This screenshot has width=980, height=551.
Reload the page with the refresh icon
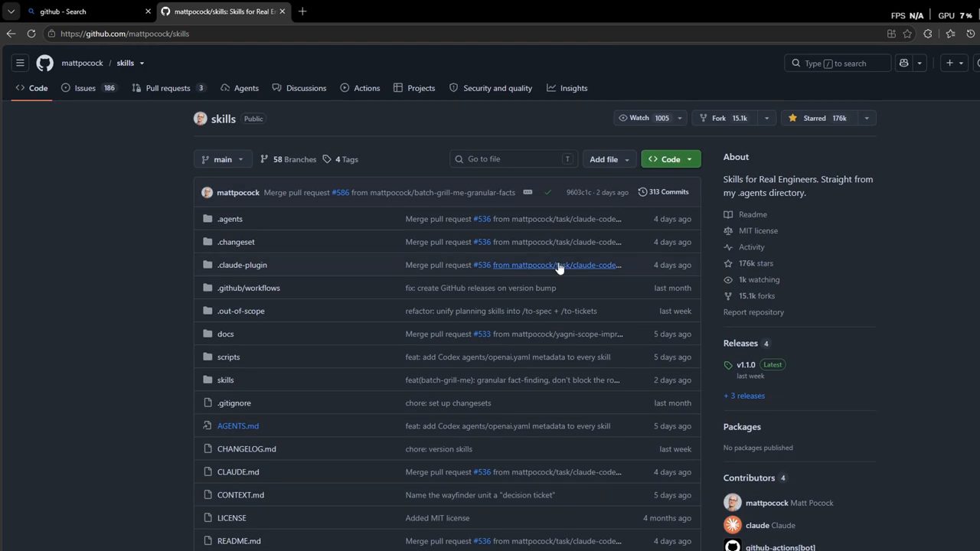tap(31, 34)
